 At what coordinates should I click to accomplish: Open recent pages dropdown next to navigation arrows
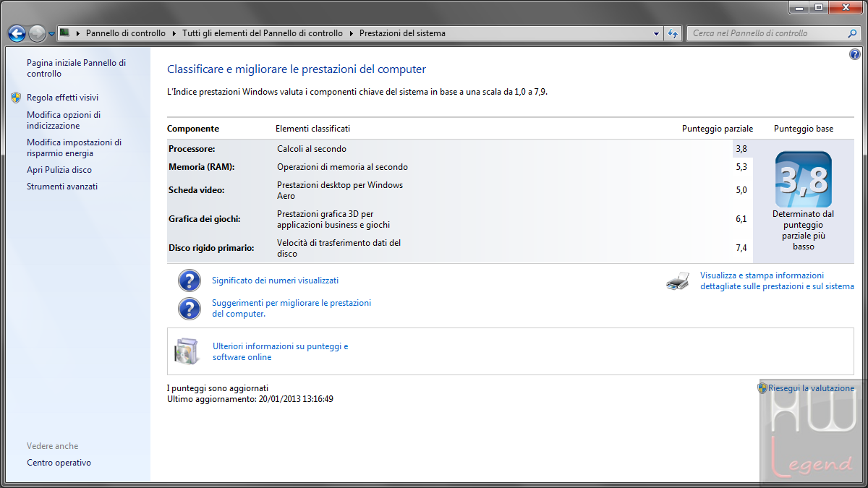(51, 34)
